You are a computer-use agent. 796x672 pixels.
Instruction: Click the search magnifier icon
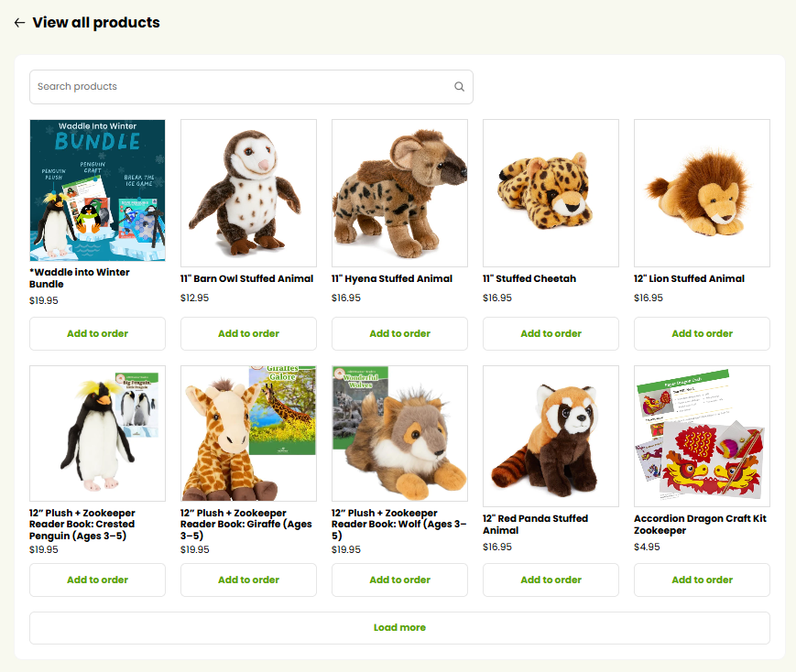coord(459,87)
